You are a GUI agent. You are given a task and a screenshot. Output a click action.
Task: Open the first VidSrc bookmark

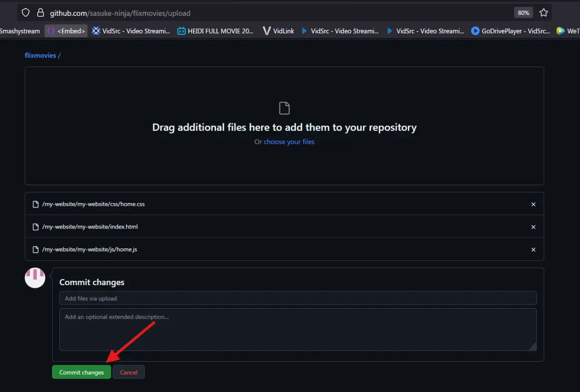coord(131,31)
